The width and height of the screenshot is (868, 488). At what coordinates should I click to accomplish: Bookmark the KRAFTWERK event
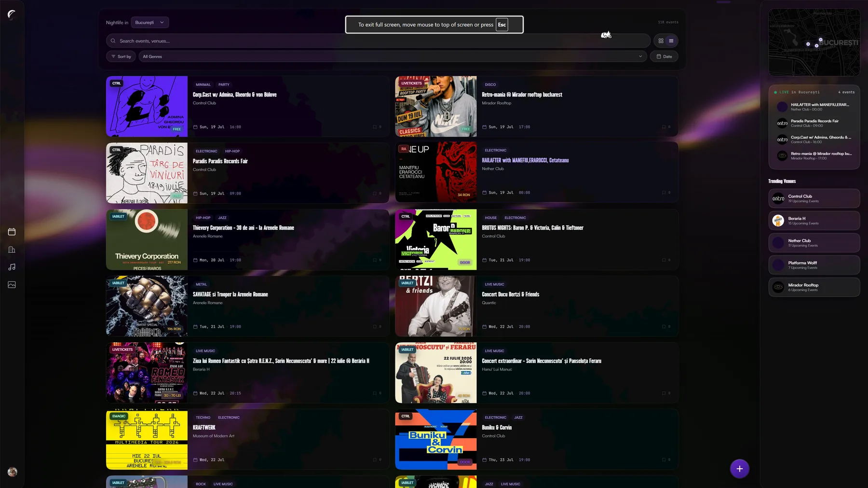point(377,460)
